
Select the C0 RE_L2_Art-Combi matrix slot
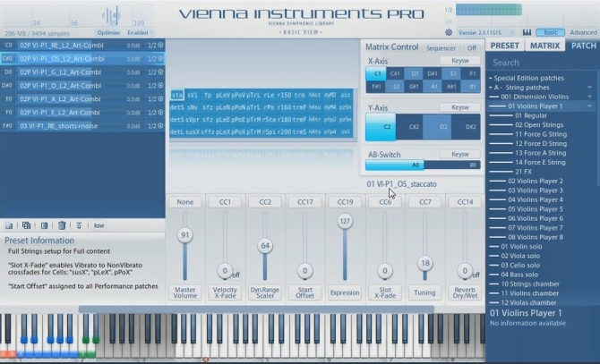coord(82,45)
